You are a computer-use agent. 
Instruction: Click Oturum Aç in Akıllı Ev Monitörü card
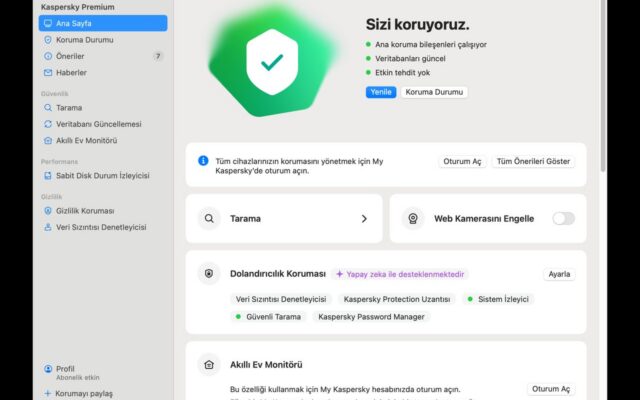click(x=551, y=389)
